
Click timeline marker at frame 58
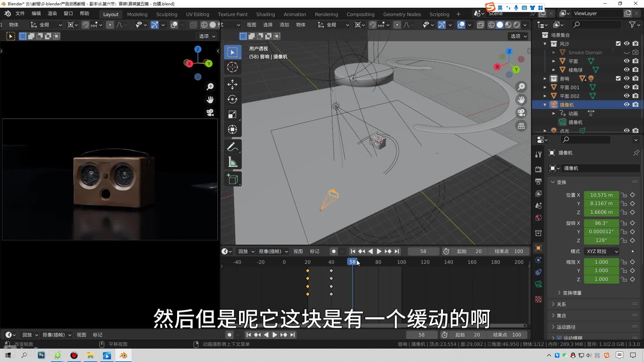tap(353, 261)
